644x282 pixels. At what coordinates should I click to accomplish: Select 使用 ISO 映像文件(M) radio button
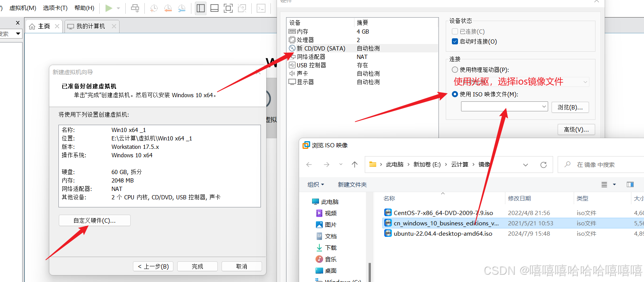455,94
